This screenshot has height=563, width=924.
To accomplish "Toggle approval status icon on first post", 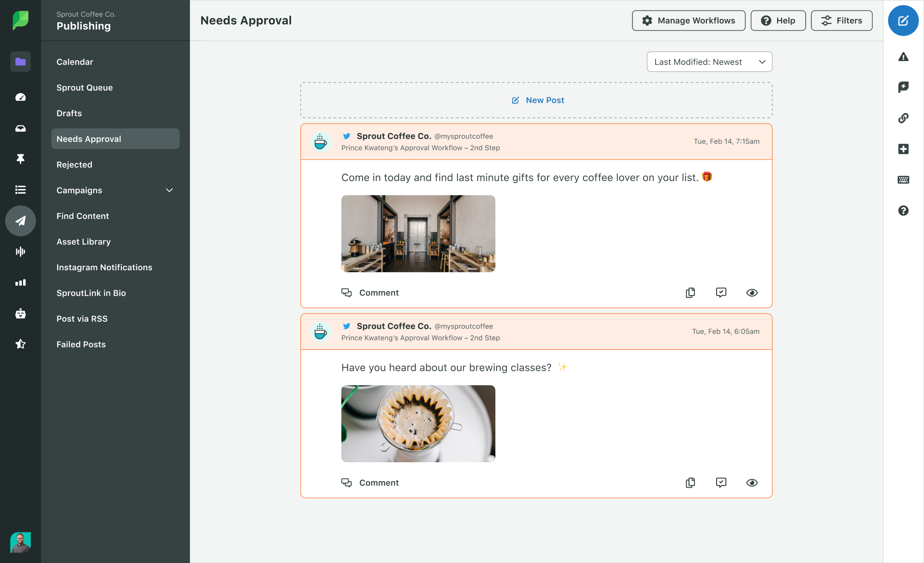I will pos(721,293).
